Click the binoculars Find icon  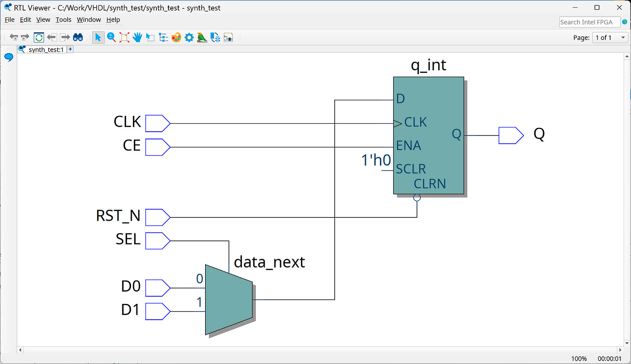[x=78, y=38]
